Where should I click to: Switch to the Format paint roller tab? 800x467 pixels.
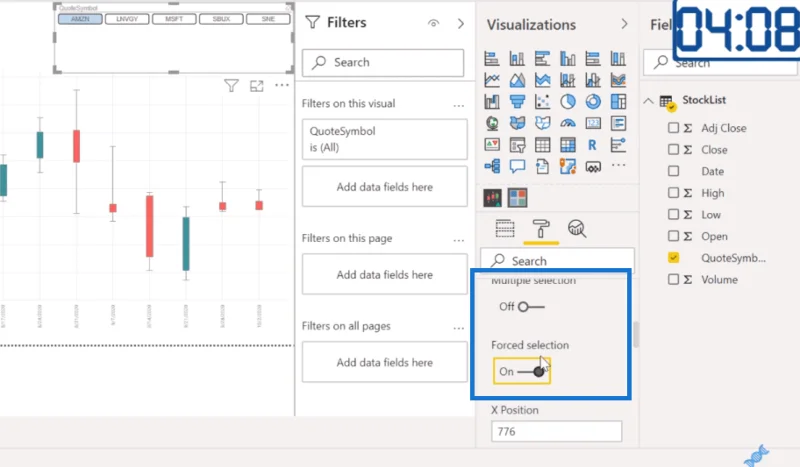[x=541, y=229]
